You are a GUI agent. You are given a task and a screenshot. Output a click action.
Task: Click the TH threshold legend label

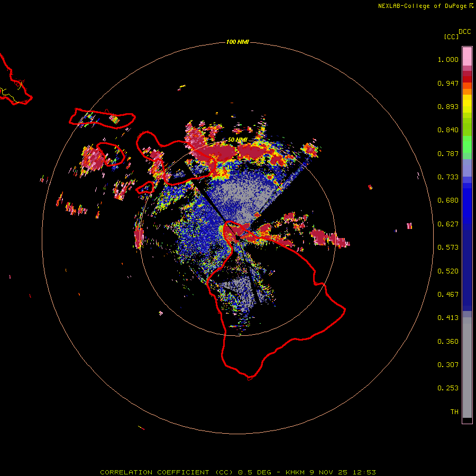click(454, 412)
